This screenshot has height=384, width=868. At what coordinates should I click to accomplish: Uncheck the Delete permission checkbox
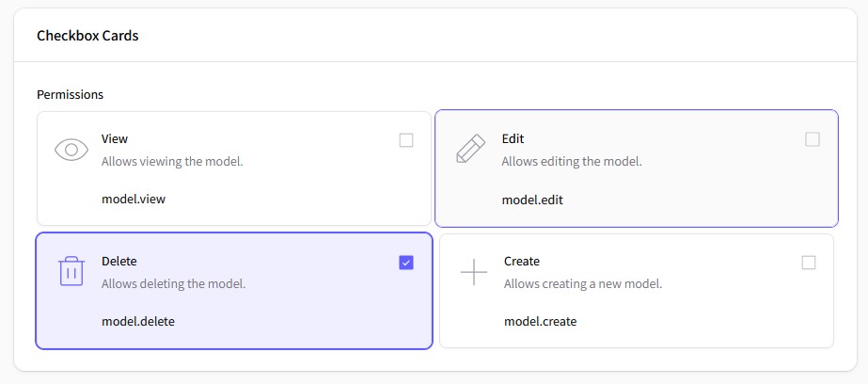coord(406,263)
